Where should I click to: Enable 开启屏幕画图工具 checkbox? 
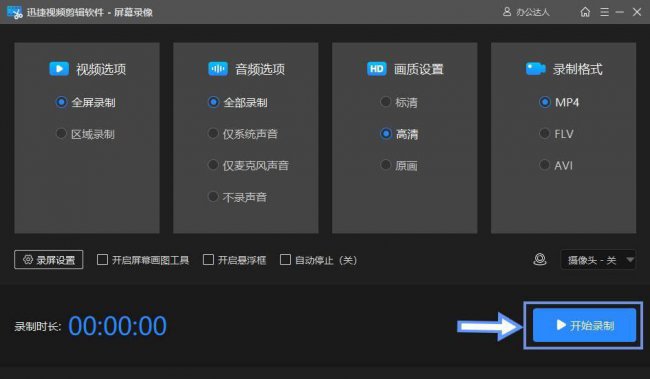102,260
